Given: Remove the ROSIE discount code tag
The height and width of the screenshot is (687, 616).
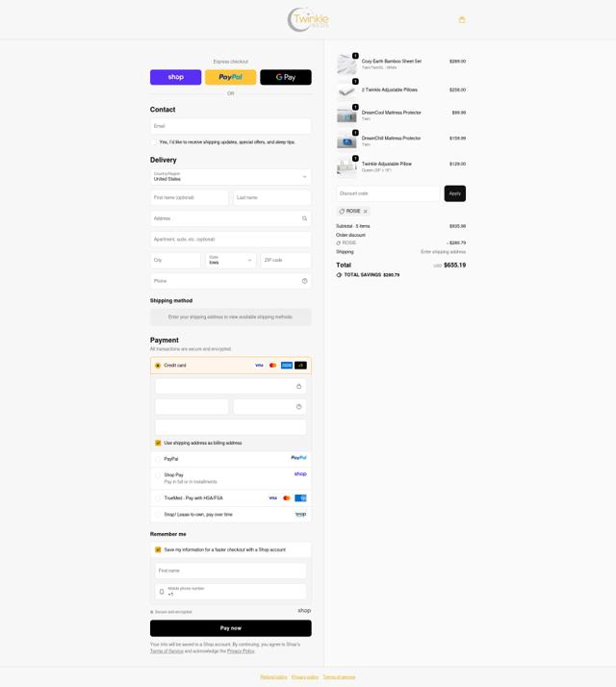Looking at the screenshot, I should point(365,212).
